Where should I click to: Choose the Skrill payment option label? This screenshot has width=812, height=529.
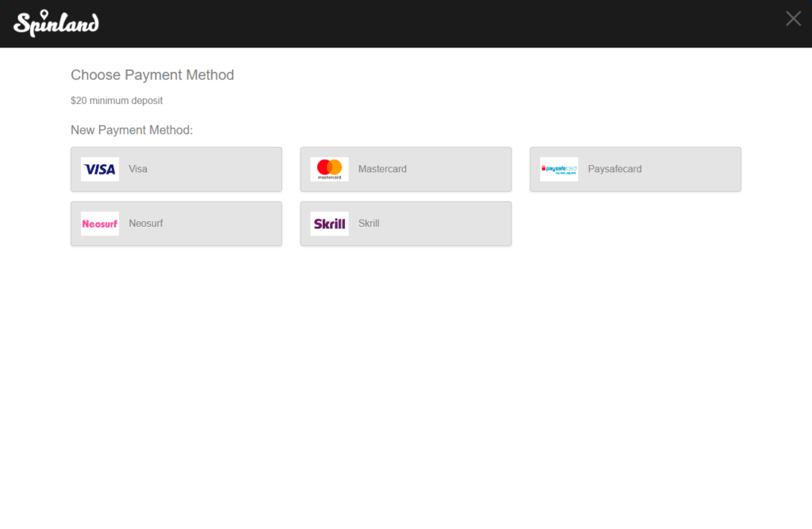point(369,224)
